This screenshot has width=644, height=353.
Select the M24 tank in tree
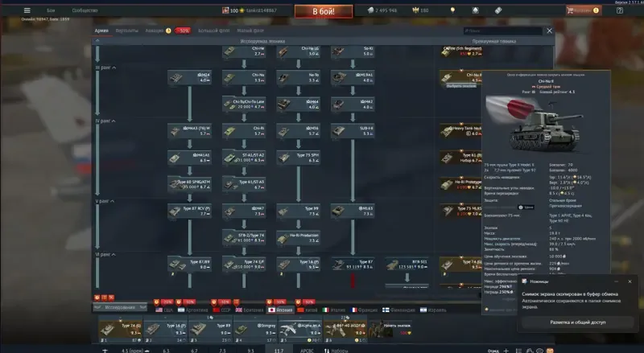(189, 77)
